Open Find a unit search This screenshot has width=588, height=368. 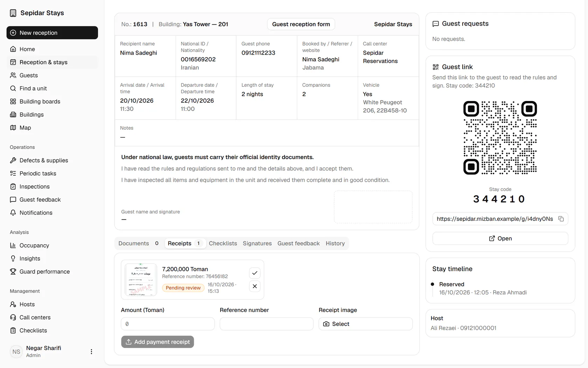(52, 88)
